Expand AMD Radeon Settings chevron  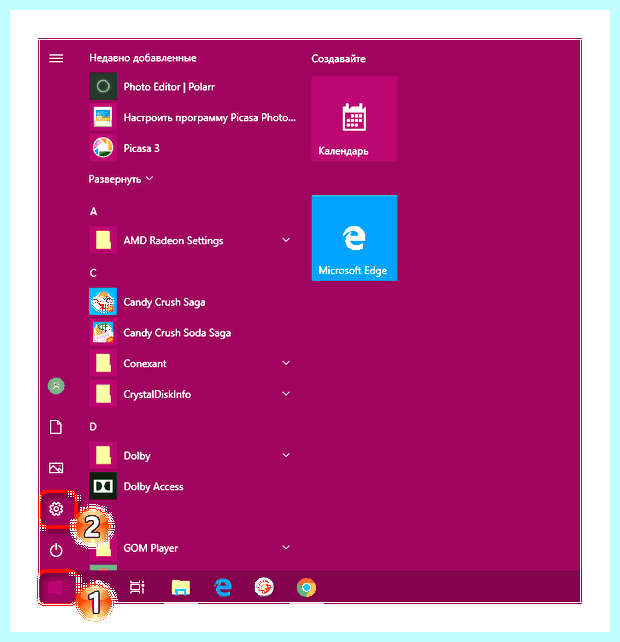pos(286,240)
